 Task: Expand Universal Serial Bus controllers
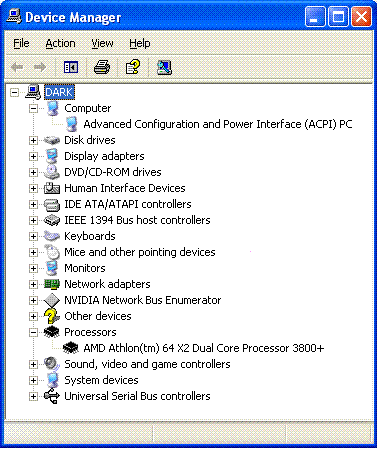click(33, 396)
